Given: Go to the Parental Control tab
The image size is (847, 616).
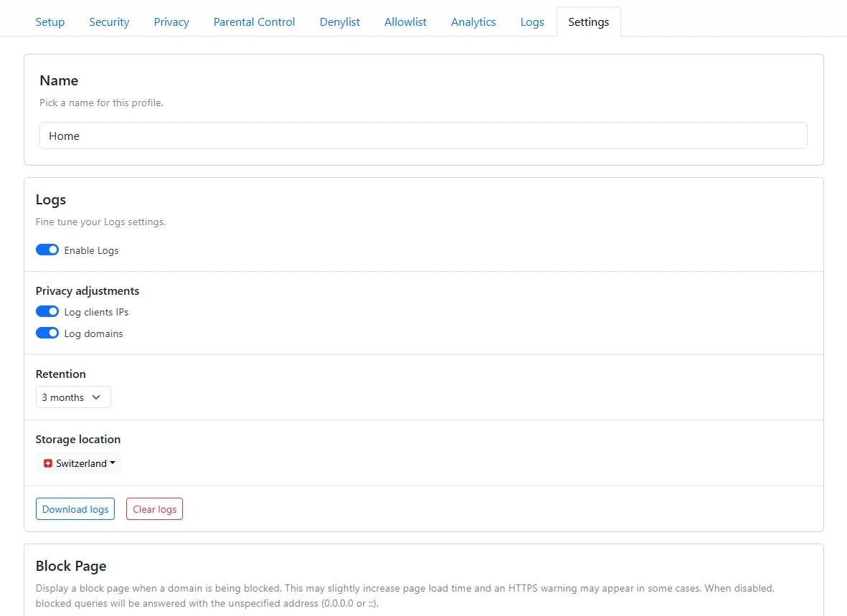Looking at the screenshot, I should pyautogui.click(x=254, y=22).
